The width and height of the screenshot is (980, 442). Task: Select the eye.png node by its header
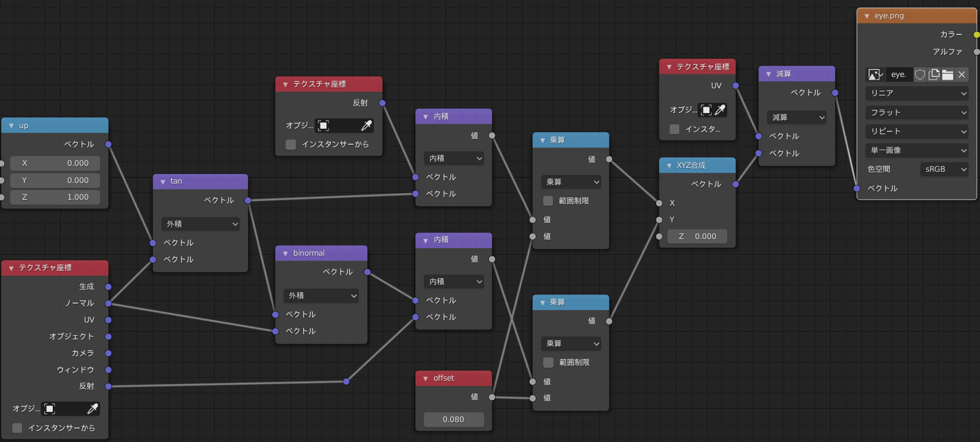(x=917, y=16)
